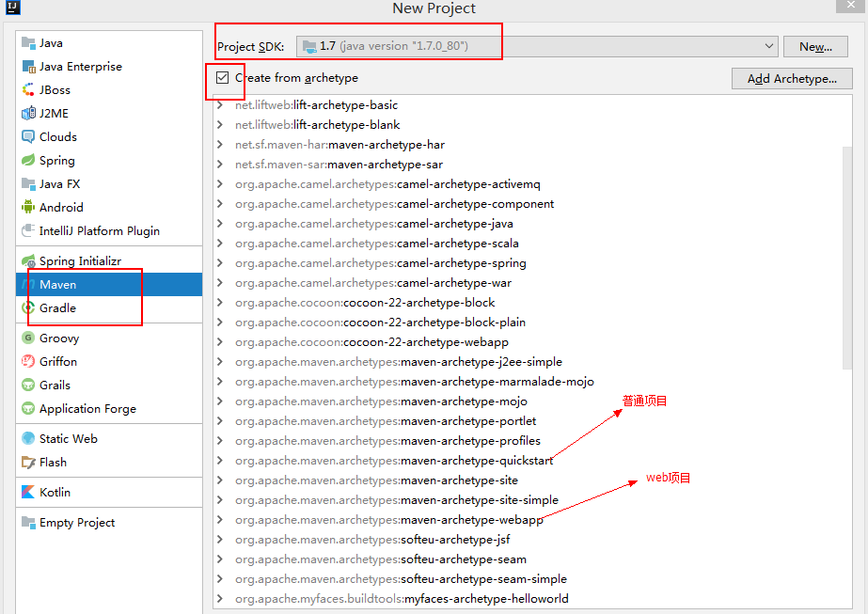This screenshot has width=868, height=614.
Task: Click the Android robot icon
Action: [28, 207]
